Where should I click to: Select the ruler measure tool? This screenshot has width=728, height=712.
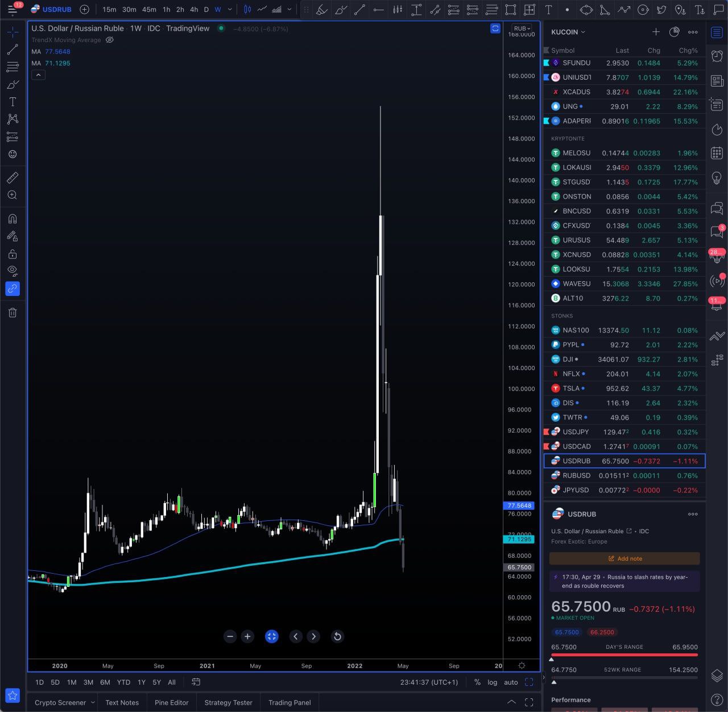click(13, 178)
